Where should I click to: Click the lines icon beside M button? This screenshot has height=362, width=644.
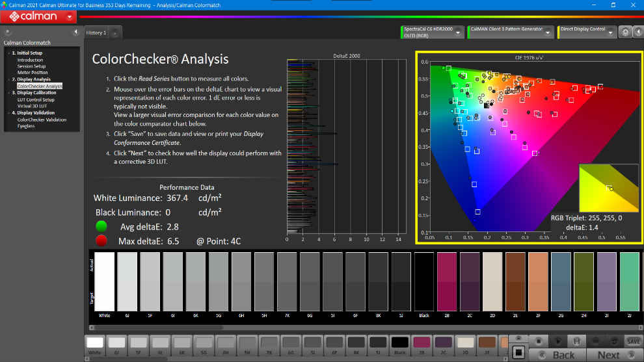point(595,341)
